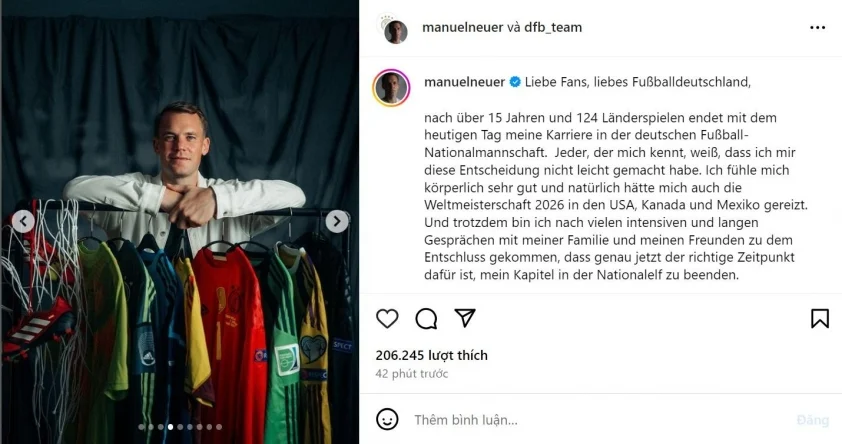Open the three-dots more options menu
842x444 pixels.
818,27
